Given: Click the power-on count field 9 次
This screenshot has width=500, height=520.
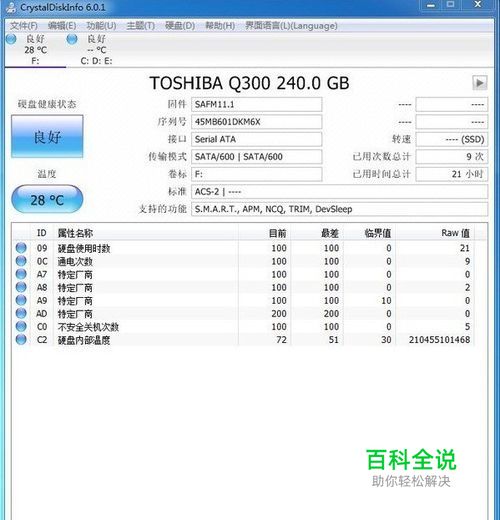Looking at the screenshot, I should [452, 156].
